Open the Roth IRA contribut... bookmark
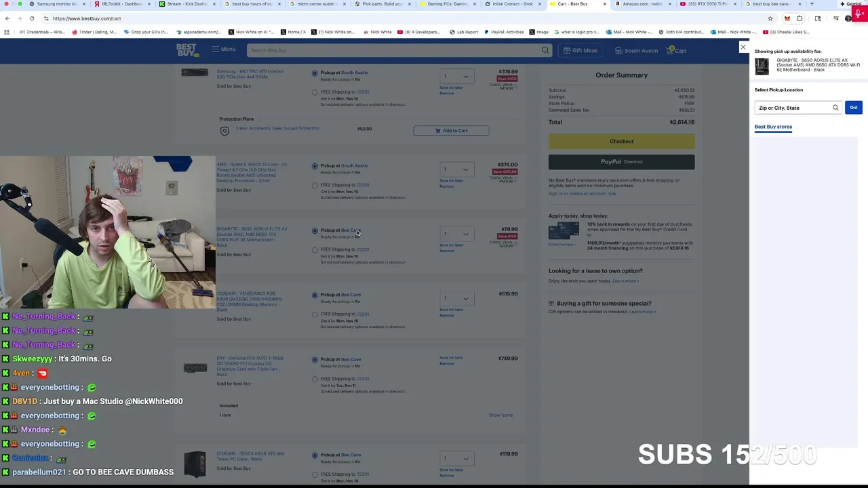This screenshot has height=488, width=868. (x=680, y=32)
